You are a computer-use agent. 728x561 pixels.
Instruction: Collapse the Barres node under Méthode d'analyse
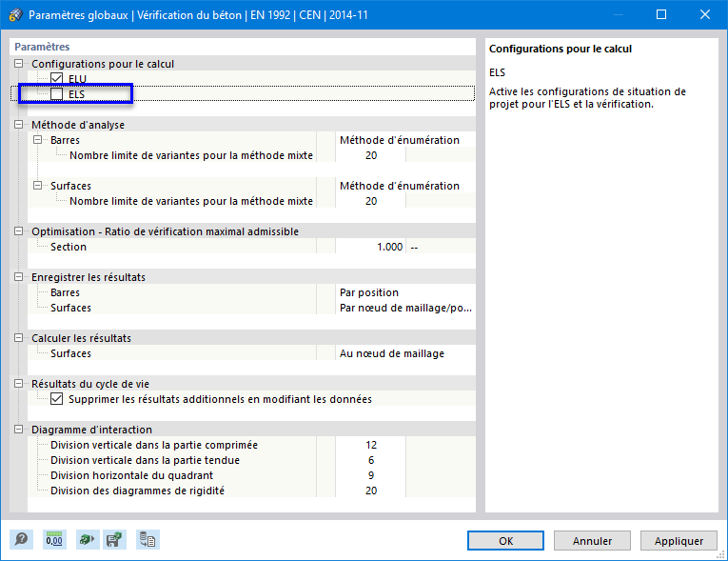tap(38, 139)
